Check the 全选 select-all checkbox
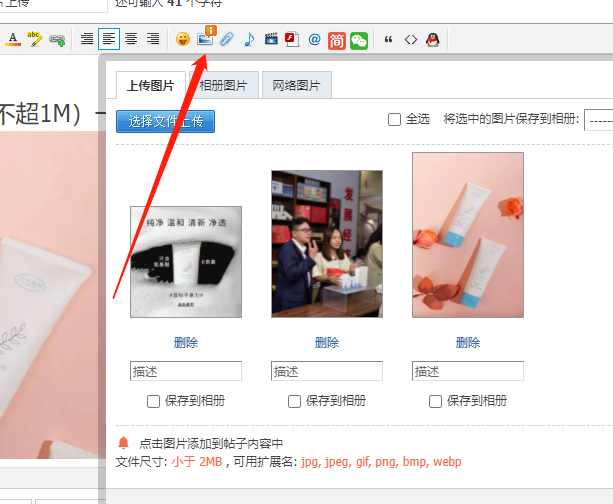The height and width of the screenshot is (504, 613). 395,120
